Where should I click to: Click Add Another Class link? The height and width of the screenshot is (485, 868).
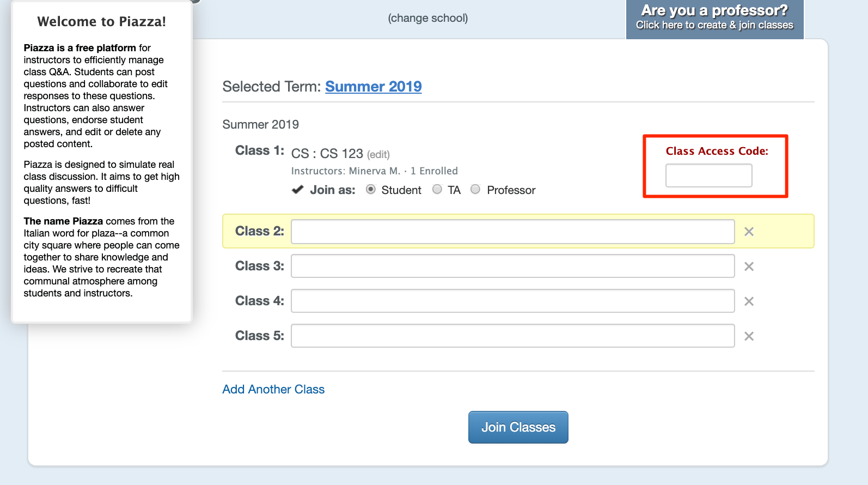coord(273,389)
